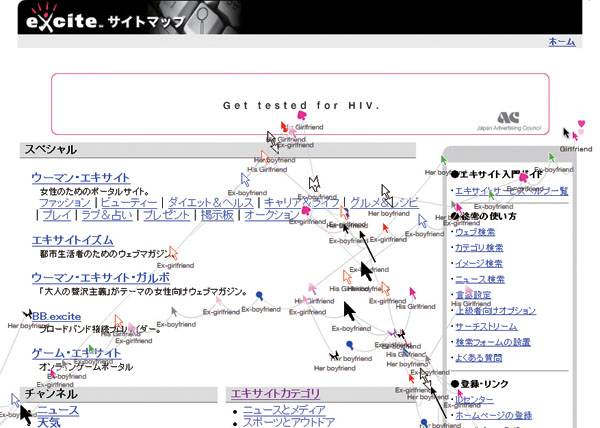Viewport: 600px width, 428px height.
Task: Open the よくある質問 link
Action: click(x=478, y=358)
